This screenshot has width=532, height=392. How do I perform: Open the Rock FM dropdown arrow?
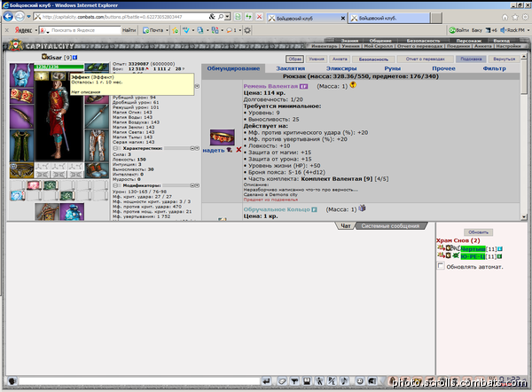pos(528,30)
